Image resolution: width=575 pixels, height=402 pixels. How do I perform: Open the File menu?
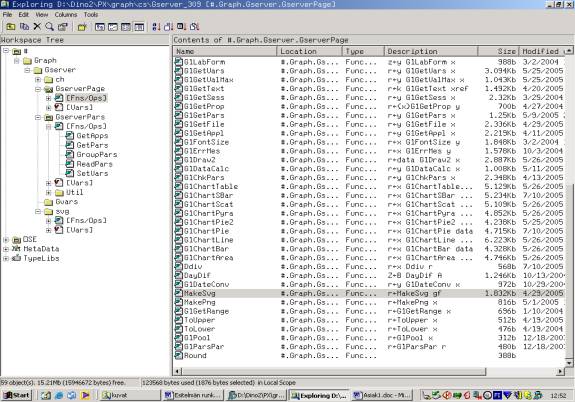(7, 15)
